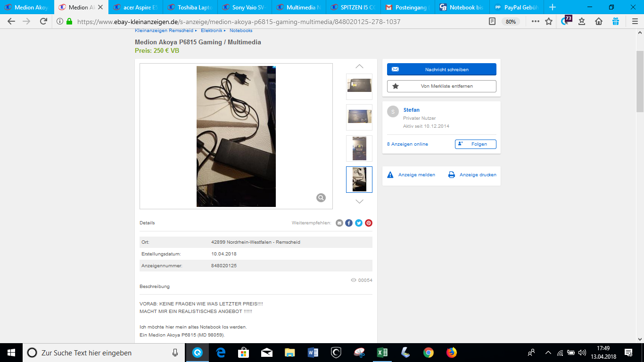Open reader view icon in address bar
Viewport: 644px width, 362px height.
(492, 21)
